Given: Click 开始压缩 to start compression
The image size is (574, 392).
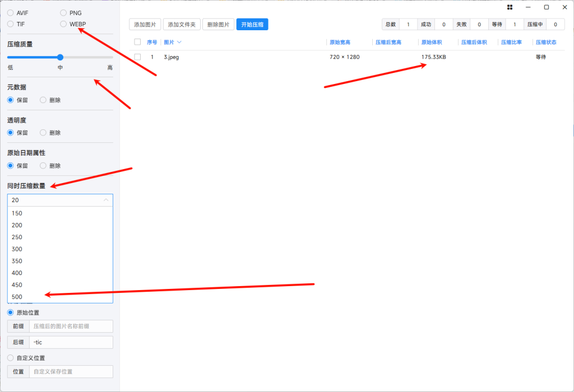Looking at the screenshot, I should pos(252,25).
